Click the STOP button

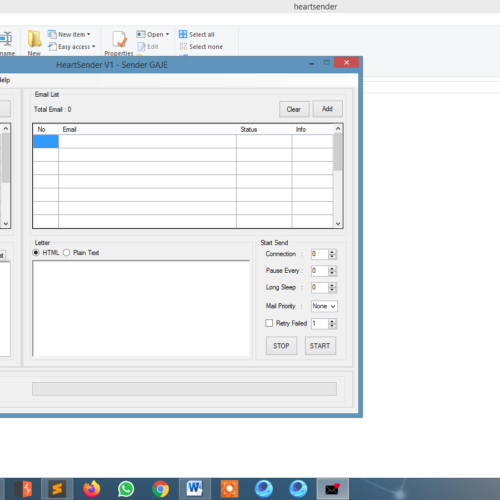tap(281, 346)
